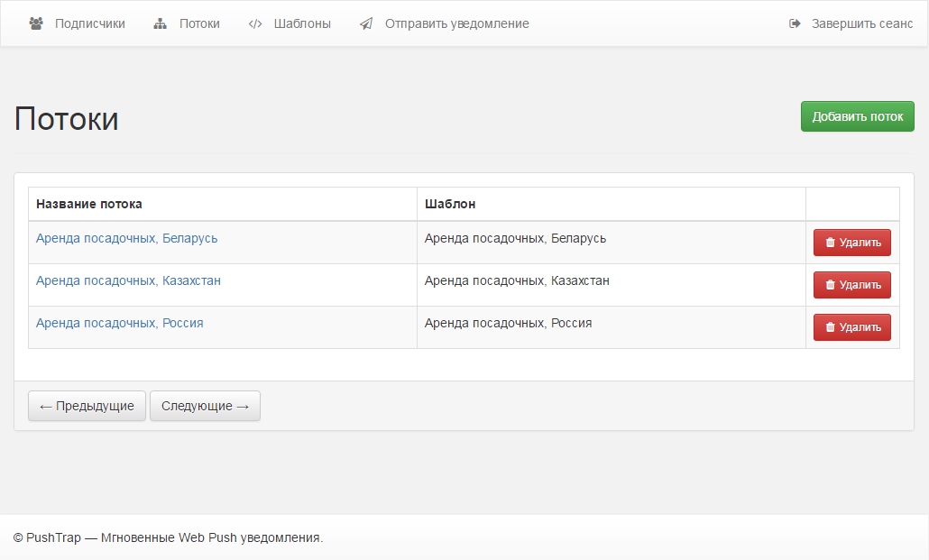Go to previous page with Предыдущие
This screenshot has height=560, width=929.
[x=87, y=406]
